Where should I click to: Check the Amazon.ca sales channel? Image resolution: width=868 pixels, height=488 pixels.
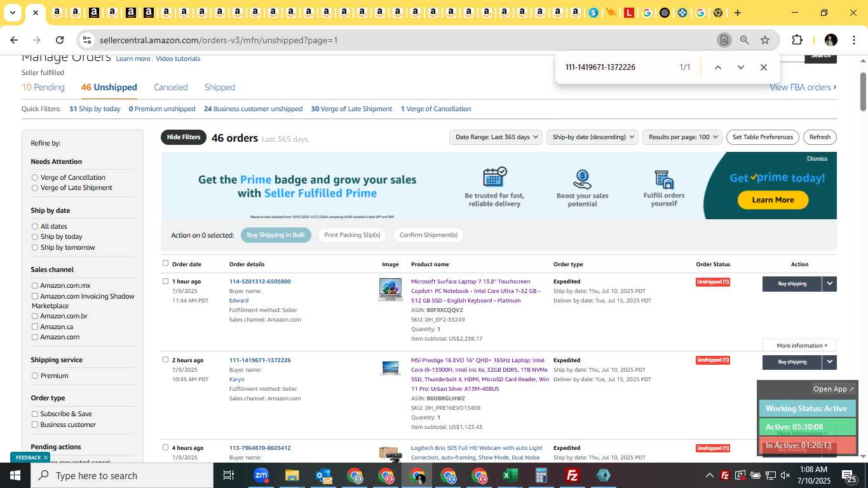click(35, 327)
